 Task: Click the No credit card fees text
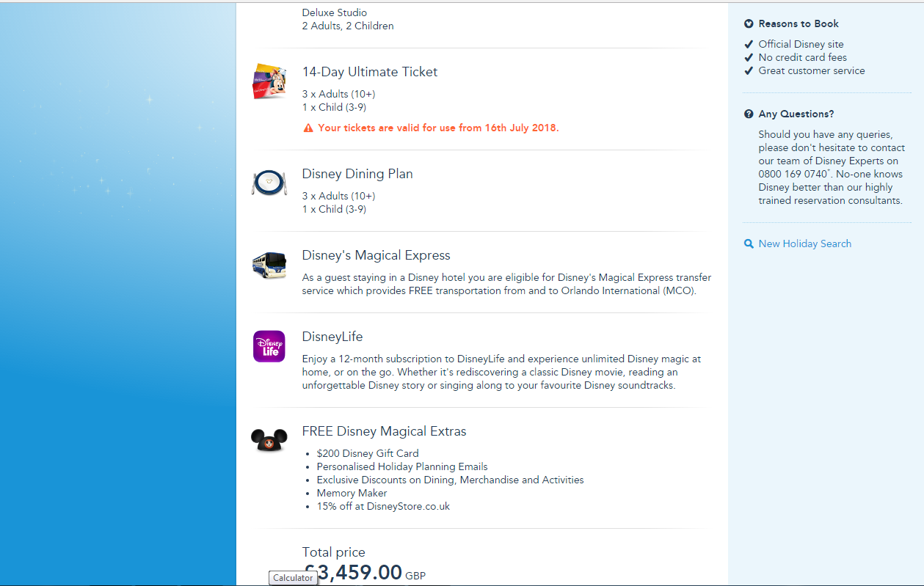[803, 57]
